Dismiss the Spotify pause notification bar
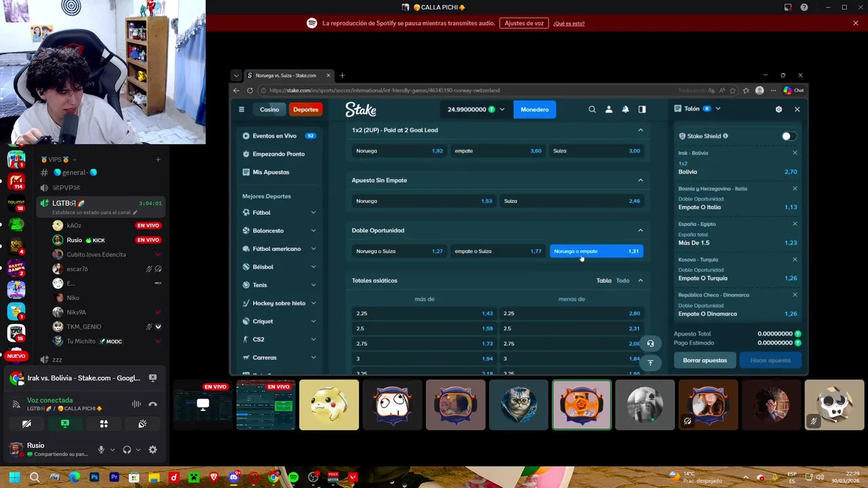 856,23
